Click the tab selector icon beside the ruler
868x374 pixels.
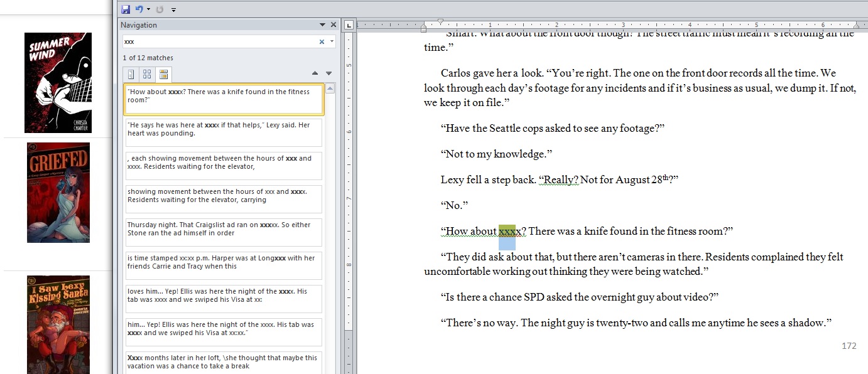tap(349, 25)
